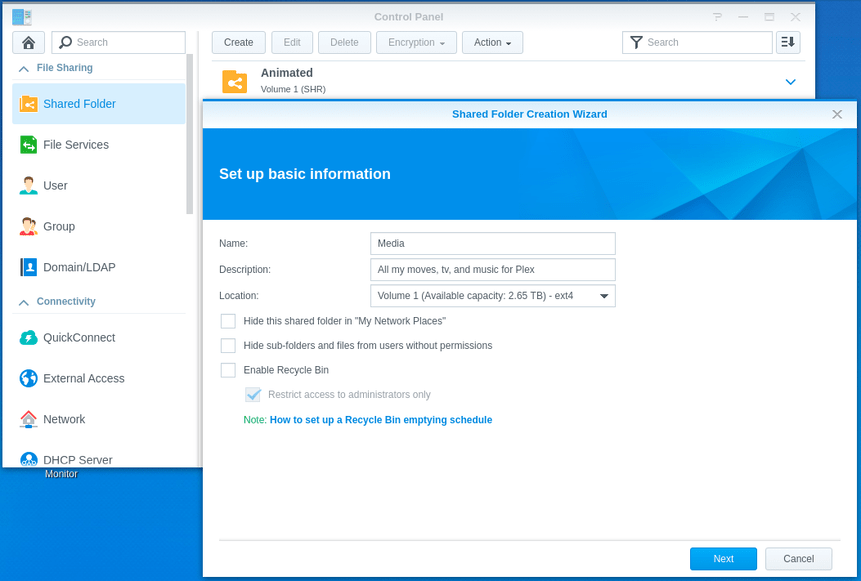The height and width of the screenshot is (581, 861).
Task: Open External Access globe icon
Action: [29, 378]
